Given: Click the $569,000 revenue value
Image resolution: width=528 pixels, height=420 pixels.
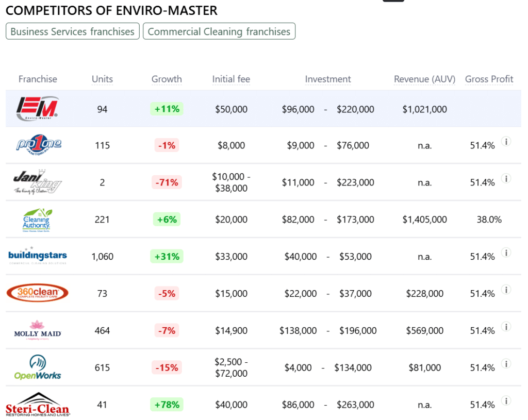Looking at the screenshot, I should (x=425, y=330).
